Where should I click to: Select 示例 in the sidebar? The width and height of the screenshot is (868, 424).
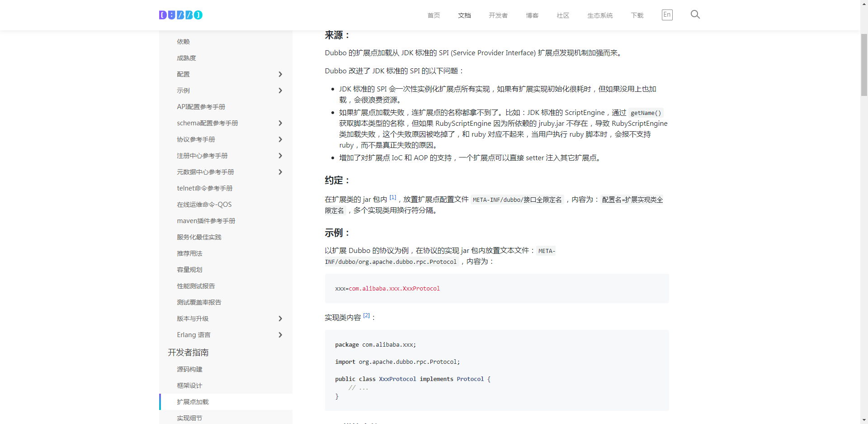pos(183,91)
